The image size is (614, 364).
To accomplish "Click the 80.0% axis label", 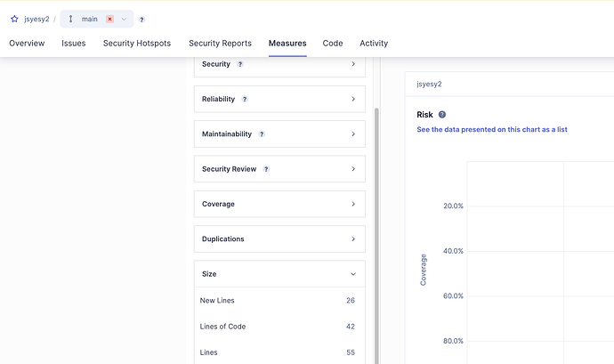I will pos(453,341).
